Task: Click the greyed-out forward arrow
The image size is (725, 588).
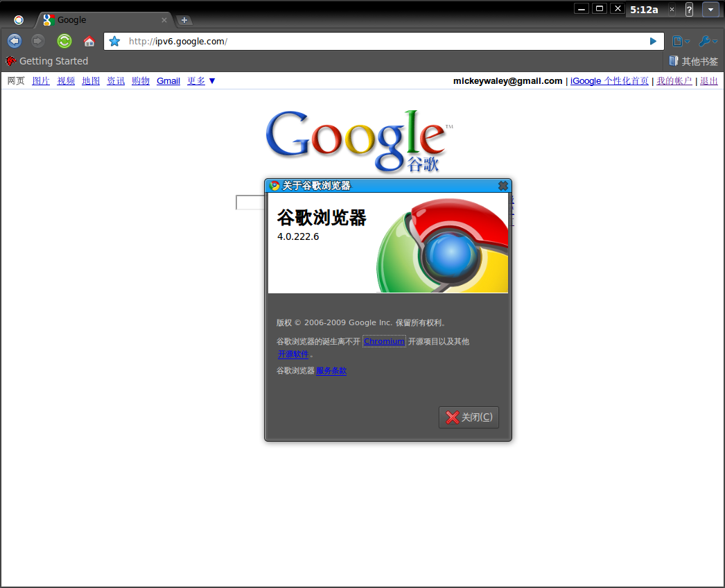Action: click(37, 41)
